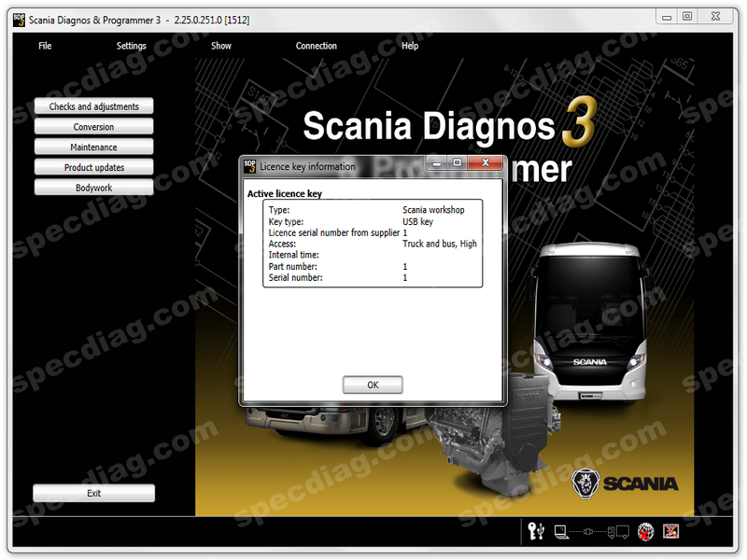Click the Scania griffin logo
This screenshot has height=560, width=747.
click(584, 483)
